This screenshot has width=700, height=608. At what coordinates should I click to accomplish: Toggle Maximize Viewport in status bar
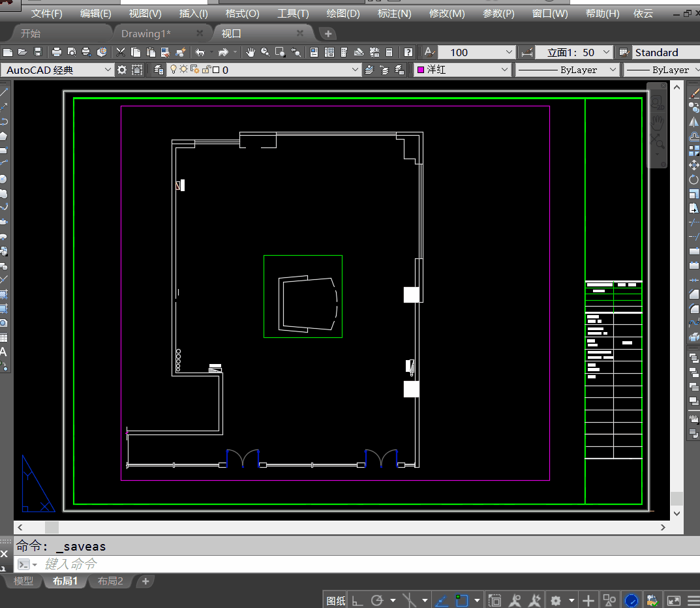[495, 601]
